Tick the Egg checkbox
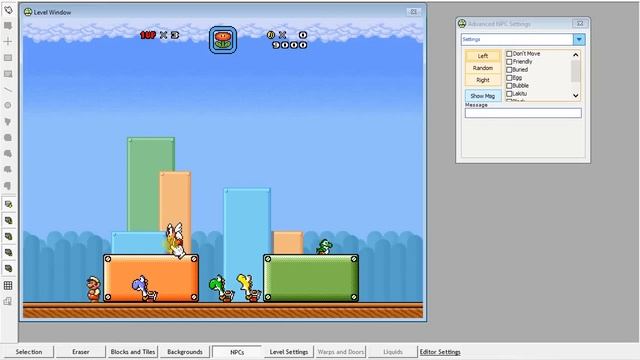Screen dimensions: 640x360 coord(509,78)
